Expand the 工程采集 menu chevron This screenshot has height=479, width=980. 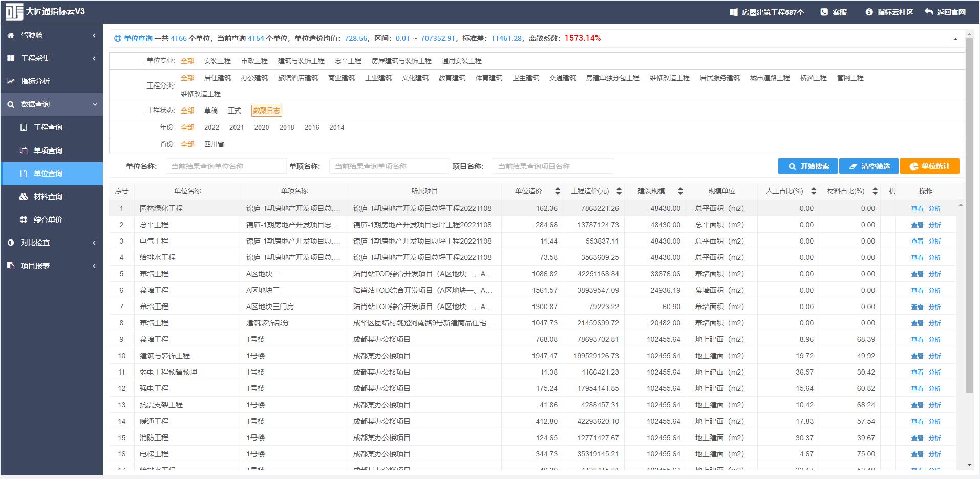pos(94,58)
